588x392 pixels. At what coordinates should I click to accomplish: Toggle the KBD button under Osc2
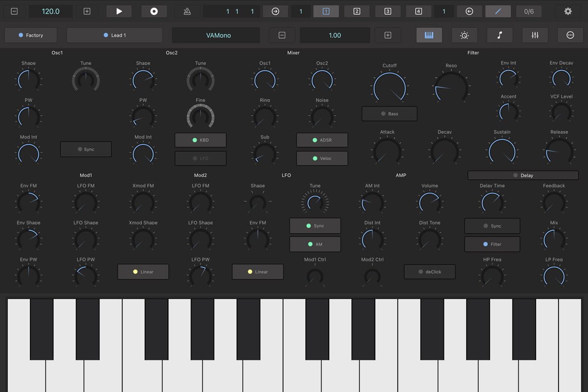(x=200, y=140)
